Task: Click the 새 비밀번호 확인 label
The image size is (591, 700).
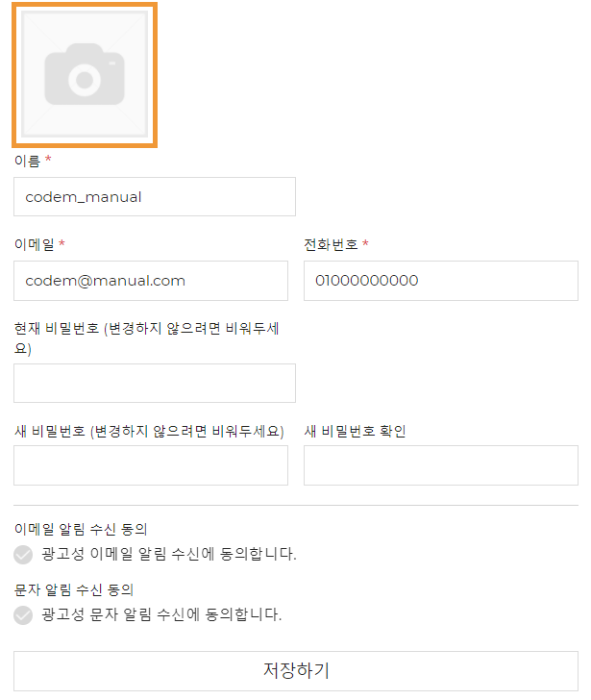Action: [355, 431]
